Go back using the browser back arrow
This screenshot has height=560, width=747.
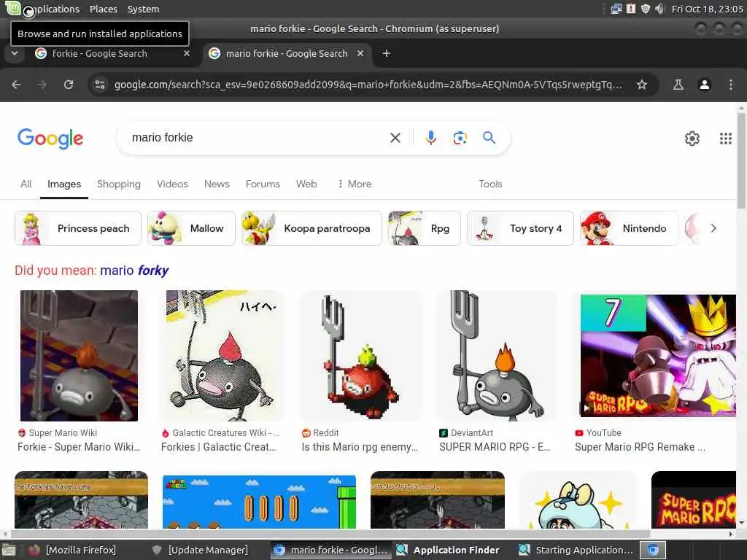click(x=16, y=85)
